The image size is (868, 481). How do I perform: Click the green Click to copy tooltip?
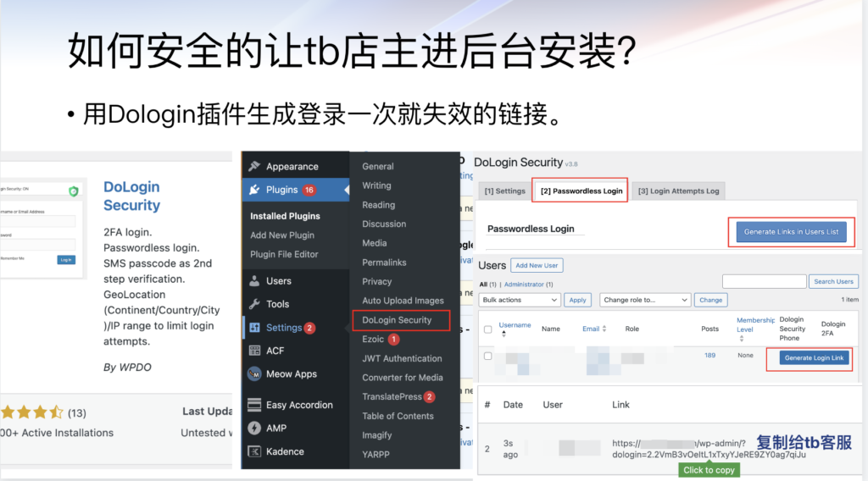pos(709,470)
